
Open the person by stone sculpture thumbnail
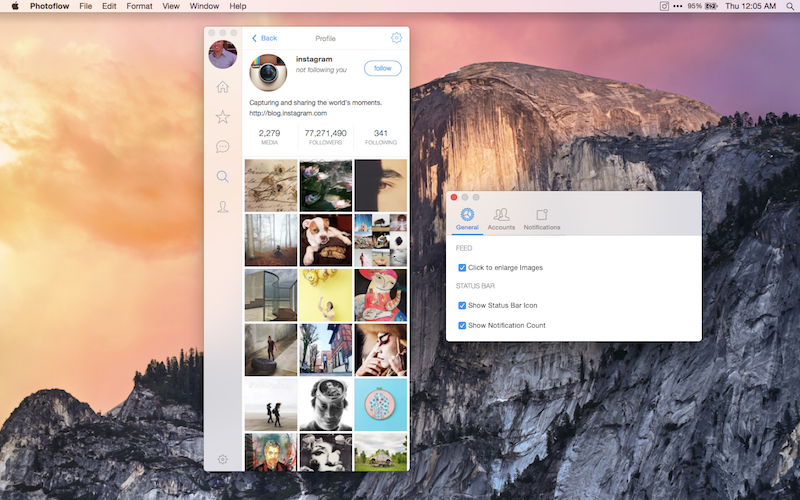(271, 350)
